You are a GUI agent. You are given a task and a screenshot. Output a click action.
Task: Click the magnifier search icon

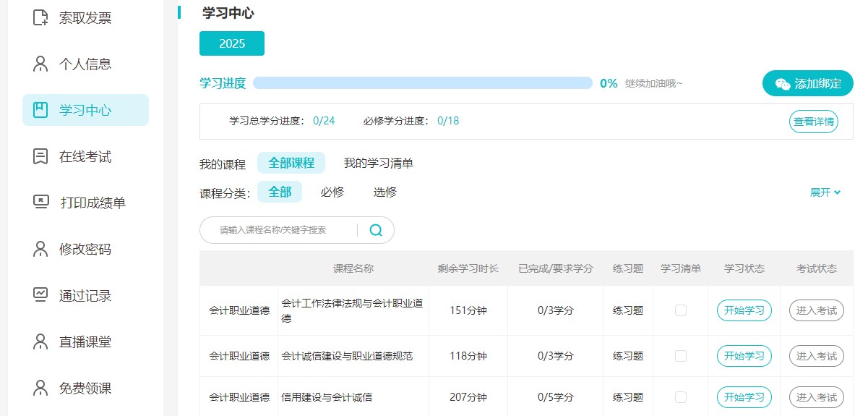coord(376,230)
